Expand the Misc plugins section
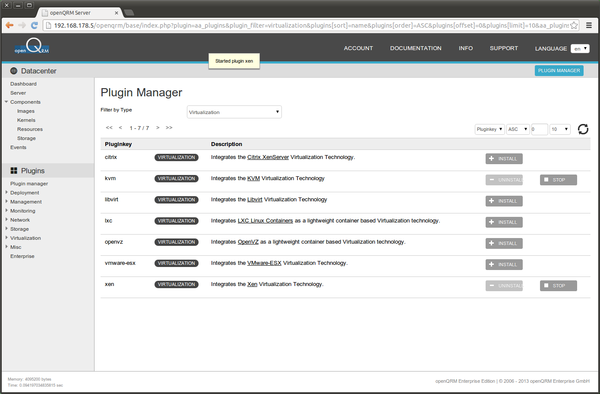This screenshot has height=394, width=600. [x=6, y=247]
